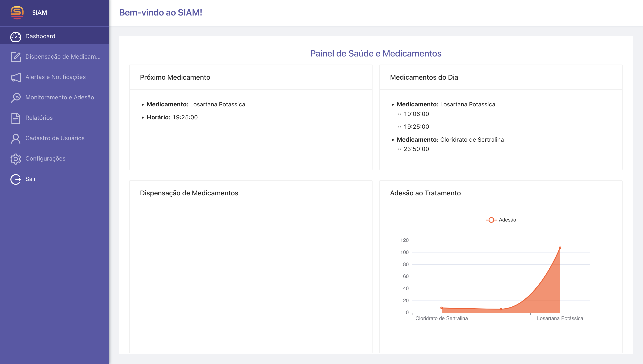The height and width of the screenshot is (364, 643).
Task: Click the Dispensação pencil-edit icon
Action: 16,57
